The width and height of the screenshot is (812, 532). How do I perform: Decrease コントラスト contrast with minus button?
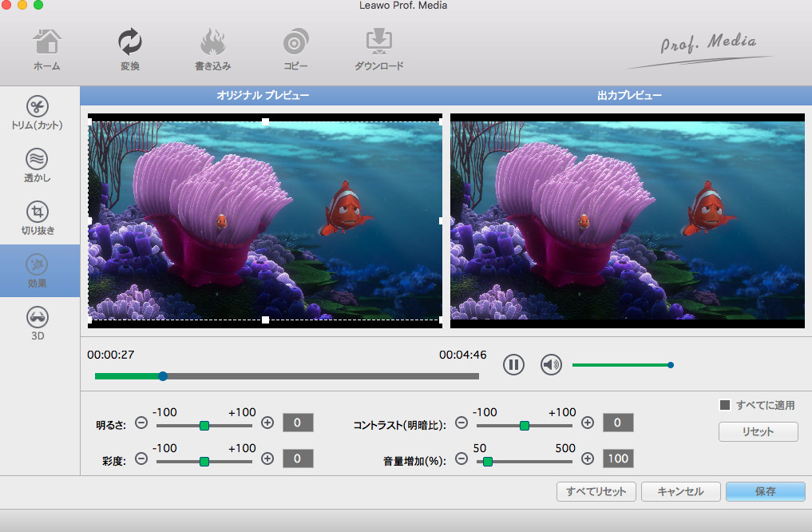click(x=461, y=423)
